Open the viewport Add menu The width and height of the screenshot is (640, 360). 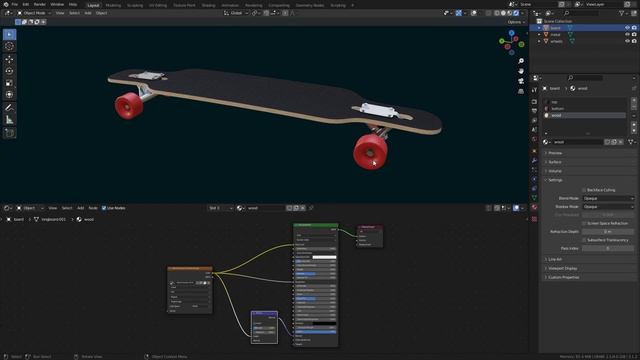(88, 13)
